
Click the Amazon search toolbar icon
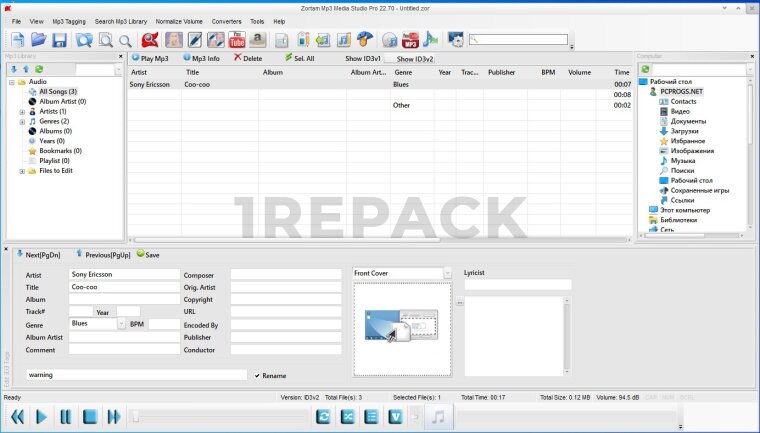259,40
